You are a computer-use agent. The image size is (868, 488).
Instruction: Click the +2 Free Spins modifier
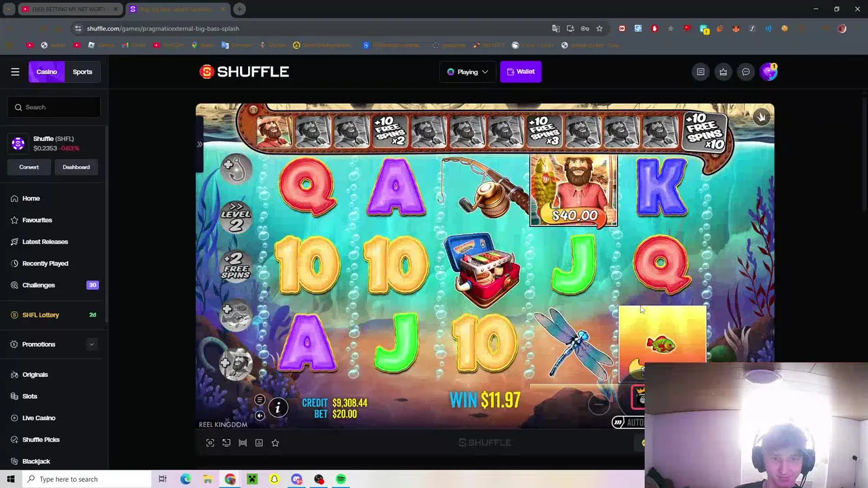tap(236, 266)
